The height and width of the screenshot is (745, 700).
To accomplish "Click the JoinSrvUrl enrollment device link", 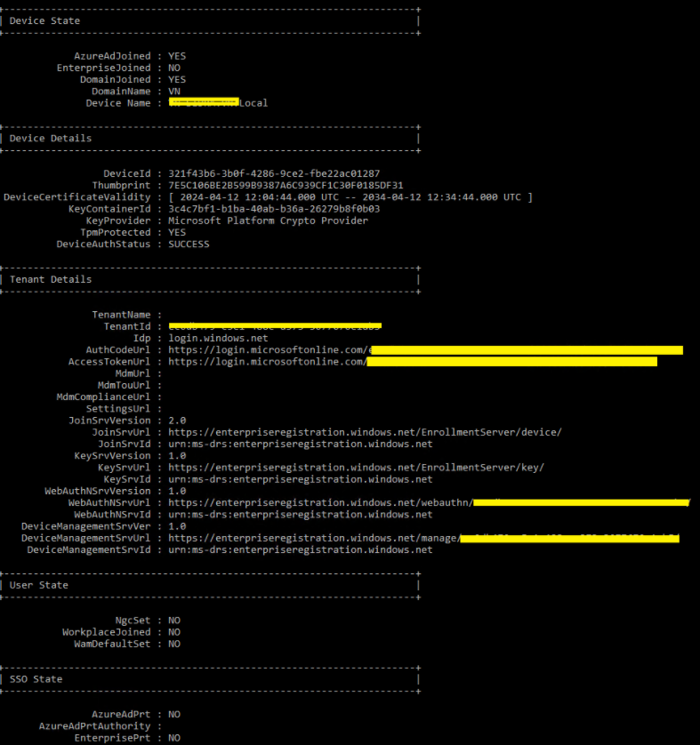I will tap(365, 432).
